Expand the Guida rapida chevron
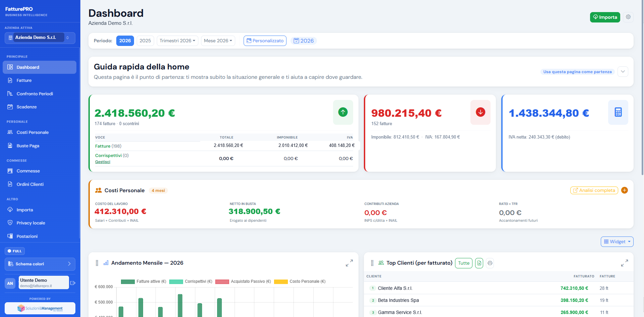Screen dimensions: 644x317 pyautogui.click(x=623, y=71)
